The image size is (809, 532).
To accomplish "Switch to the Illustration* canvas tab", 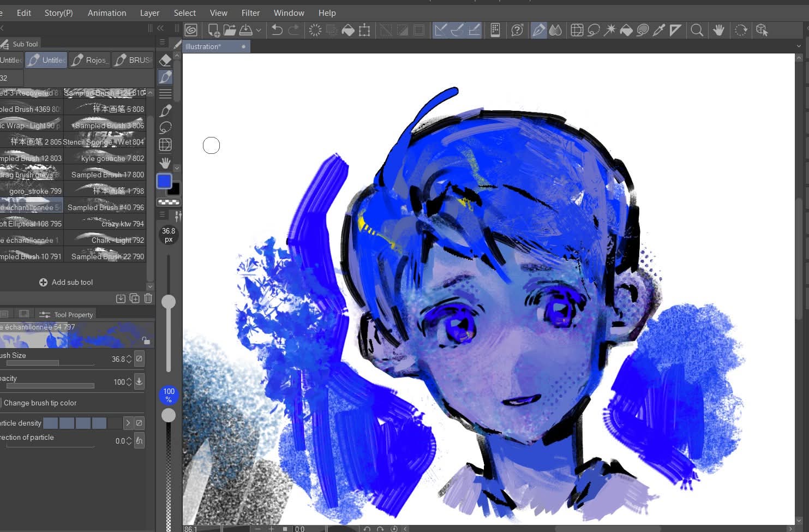I will pyautogui.click(x=216, y=46).
